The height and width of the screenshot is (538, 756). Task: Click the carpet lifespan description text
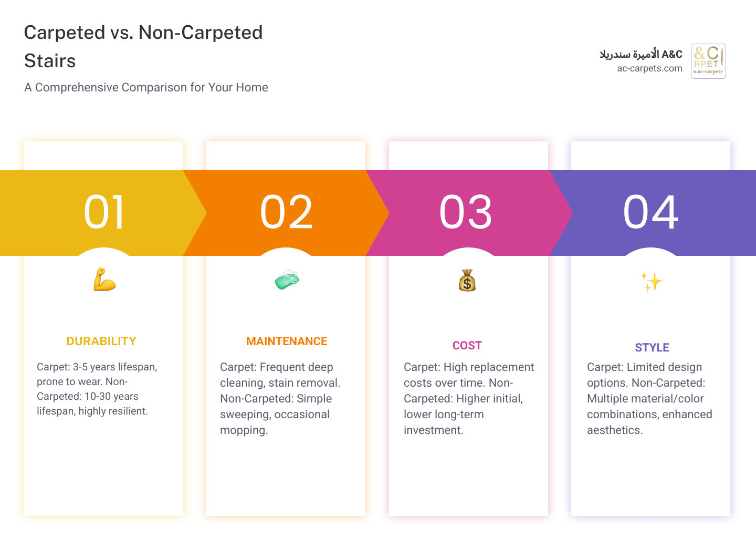[97, 389]
